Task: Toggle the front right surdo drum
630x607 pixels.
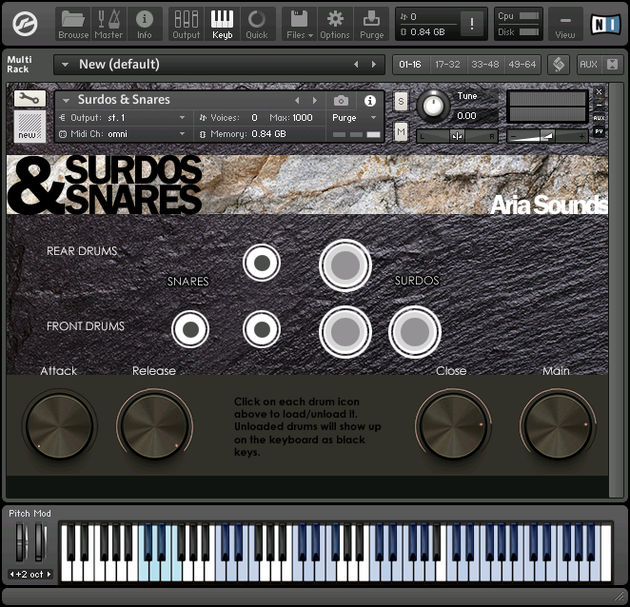Action: (x=415, y=331)
